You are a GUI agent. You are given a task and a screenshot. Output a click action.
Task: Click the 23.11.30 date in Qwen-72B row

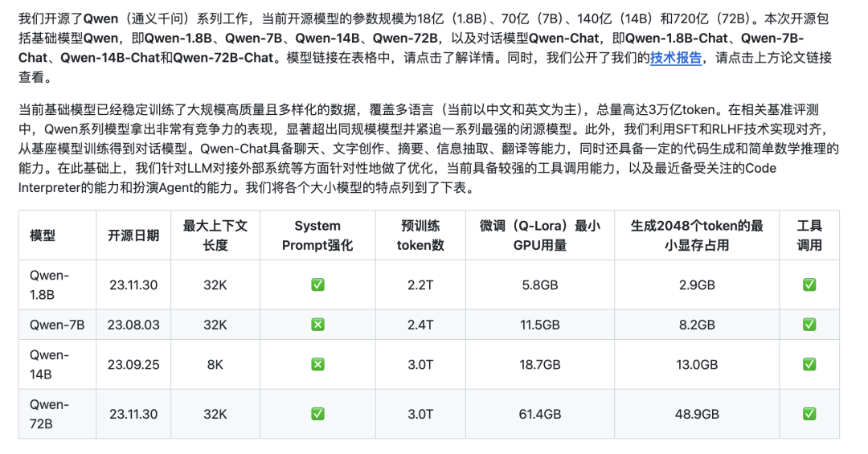click(133, 414)
